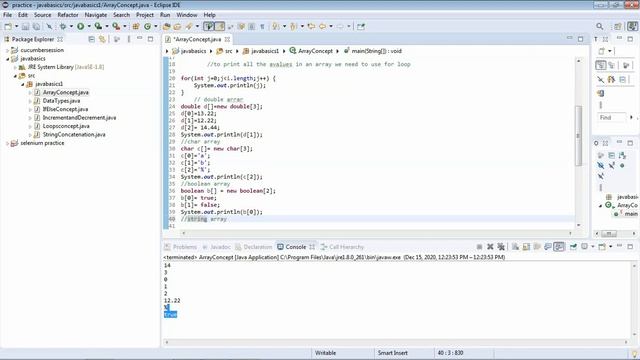
Task: Click the Open Type icon
Action: pos(167,27)
